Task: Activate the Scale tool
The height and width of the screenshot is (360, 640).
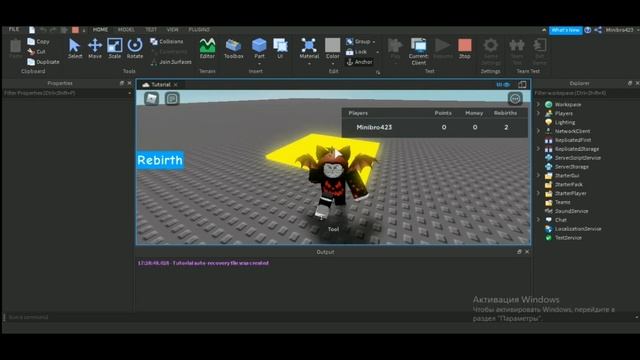Action: (x=115, y=48)
